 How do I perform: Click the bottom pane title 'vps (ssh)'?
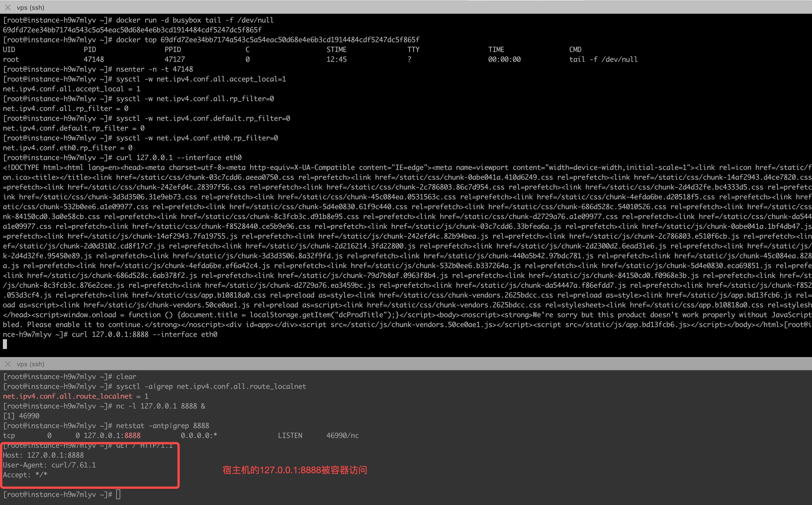pos(30,364)
